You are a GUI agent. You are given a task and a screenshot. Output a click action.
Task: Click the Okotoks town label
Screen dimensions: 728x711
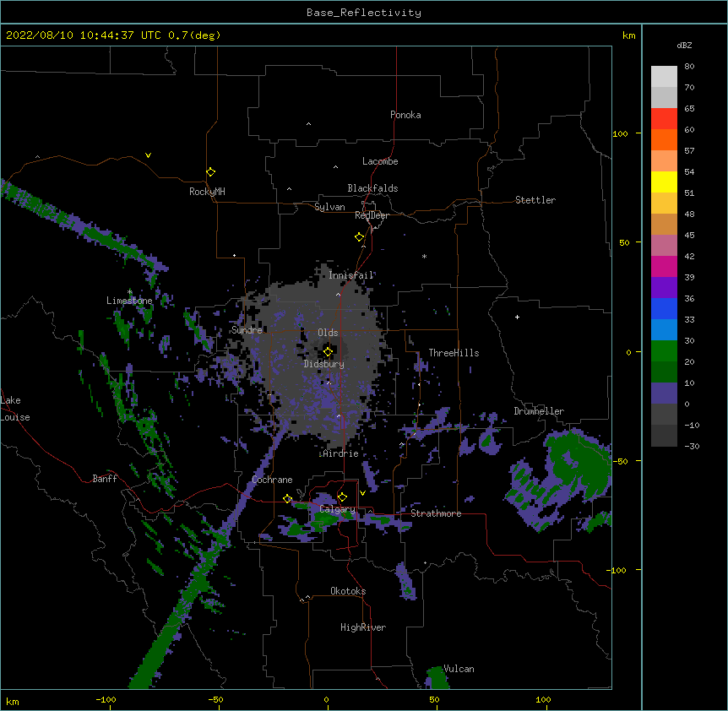(x=348, y=591)
